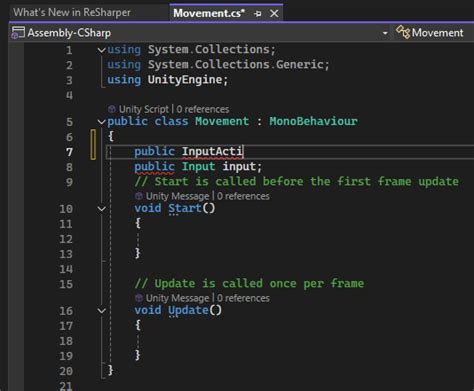The height and width of the screenshot is (391, 474).
Task: Click UnityEngine in the using statement
Action: coord(185,80)
